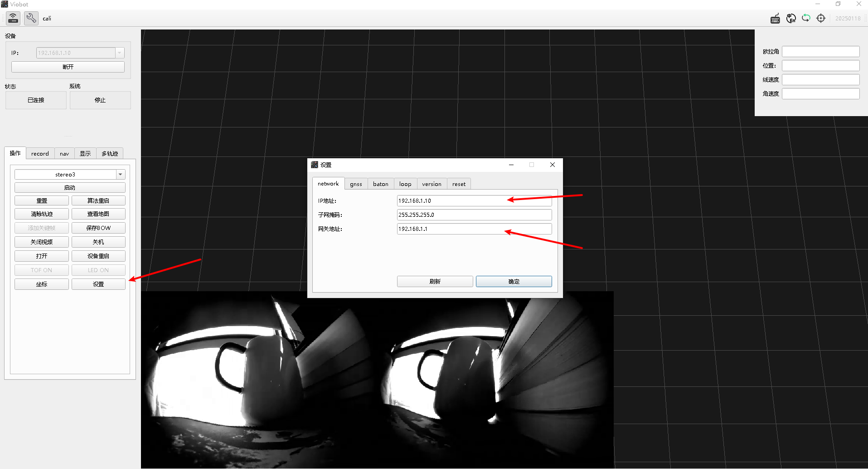
Task: Switch to the gnss tab
Action: 356,184
